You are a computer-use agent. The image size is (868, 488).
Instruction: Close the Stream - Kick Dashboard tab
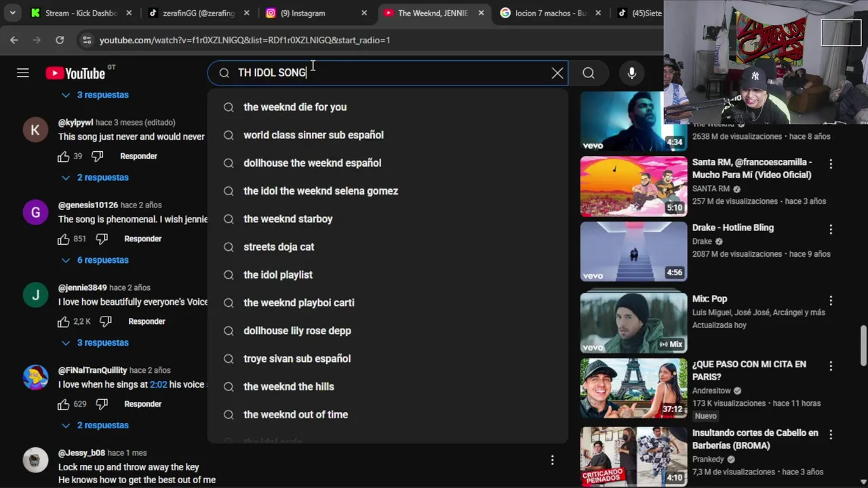click(x=129, y=13)
